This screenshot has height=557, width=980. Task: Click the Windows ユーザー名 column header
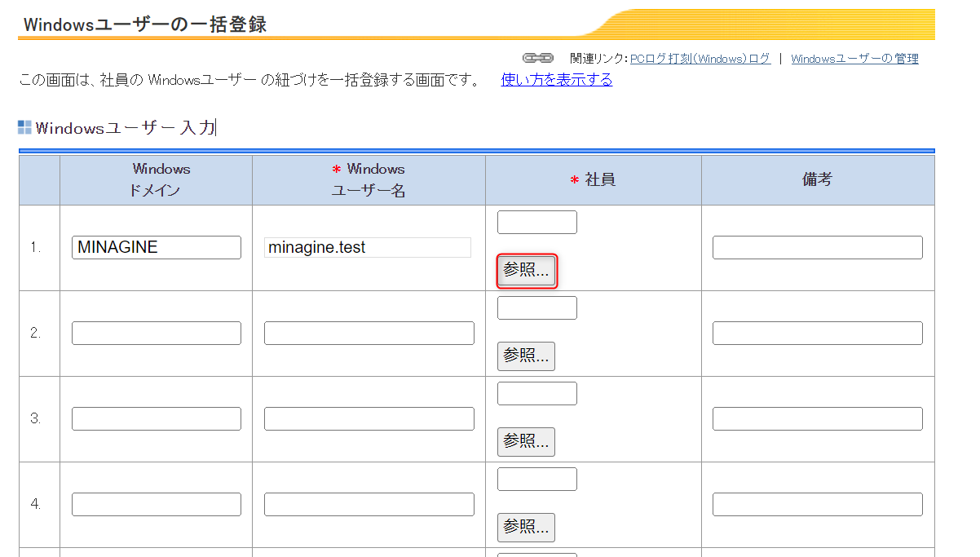pos(369,180)
